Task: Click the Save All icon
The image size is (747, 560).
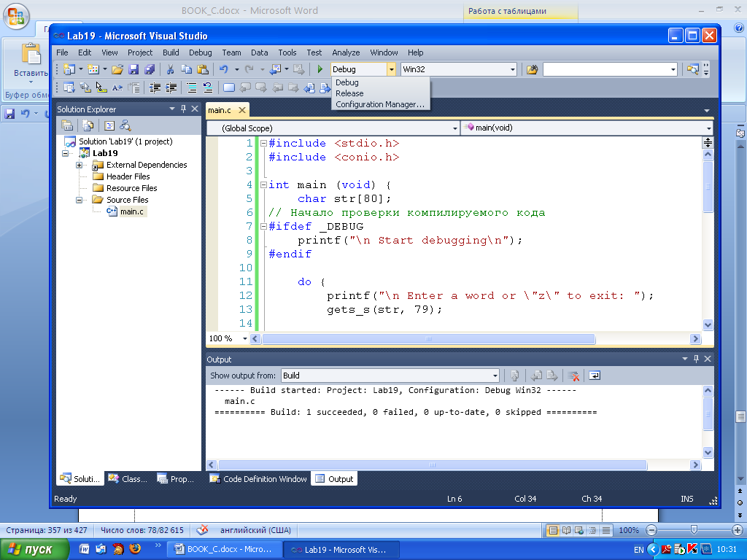Action: click(150, 69)
